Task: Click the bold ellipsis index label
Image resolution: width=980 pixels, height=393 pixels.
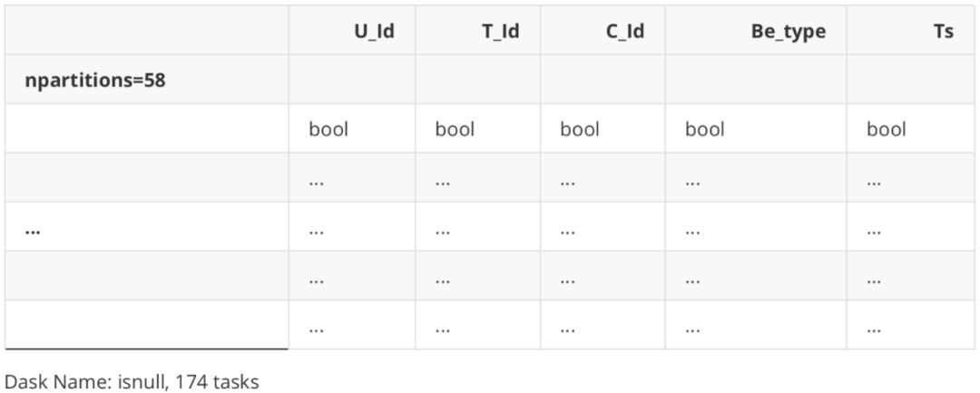Action: 33,231
